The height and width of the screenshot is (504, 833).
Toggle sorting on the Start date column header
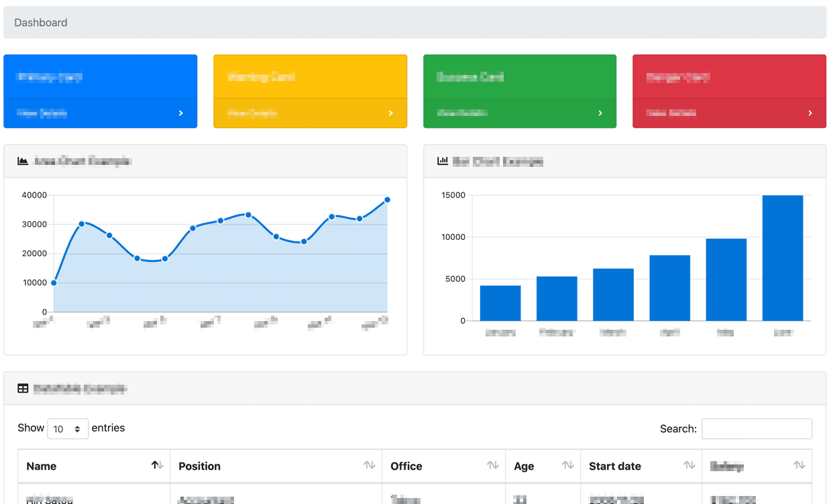614,466
